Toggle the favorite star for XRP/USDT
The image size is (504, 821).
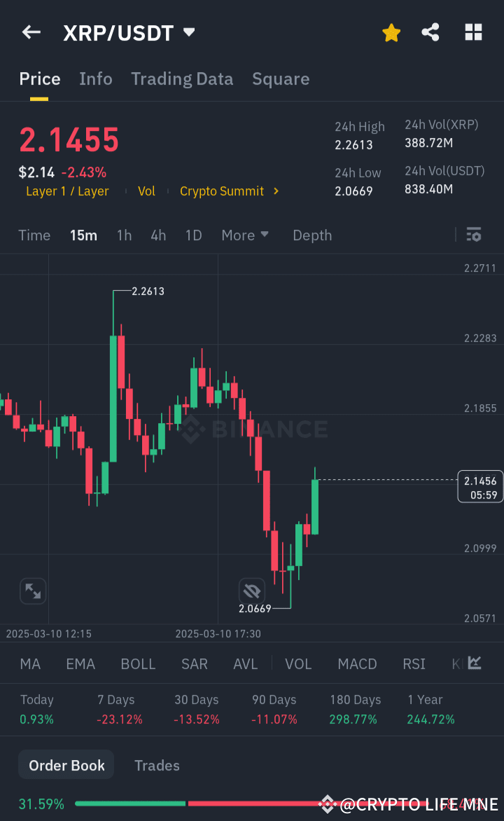(391, 32)
